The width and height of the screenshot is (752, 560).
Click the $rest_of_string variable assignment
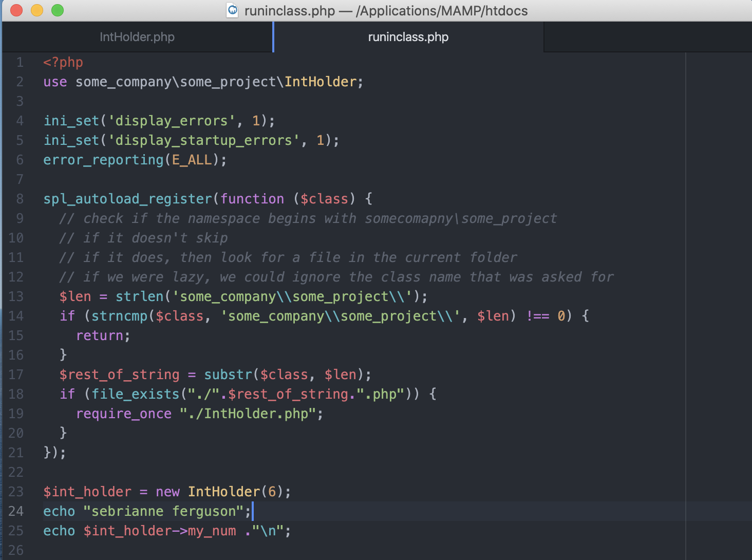pyautogui.click(x=119, y=375)
